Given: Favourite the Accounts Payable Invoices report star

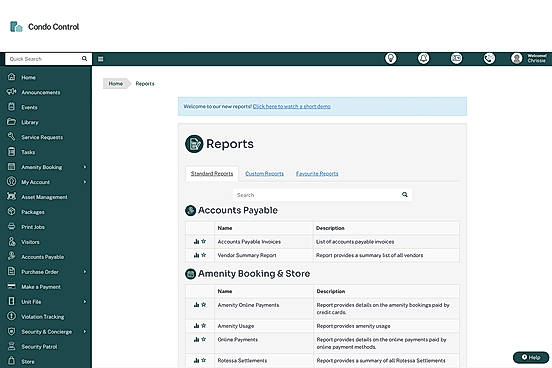Looking at the screenshot, I should pos(203,241).
